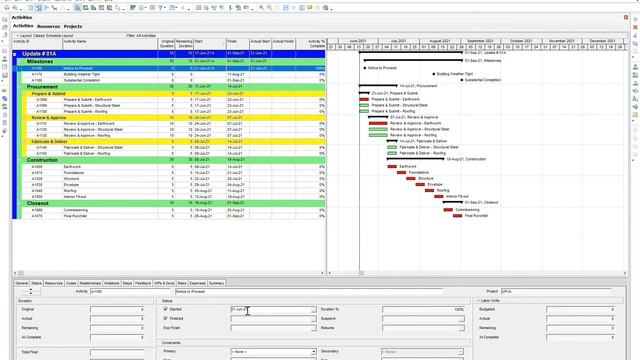Click the Zoom In magnifier icon
Image resolution: width=640 pixels, height=360 pixels.
point(262,8)
